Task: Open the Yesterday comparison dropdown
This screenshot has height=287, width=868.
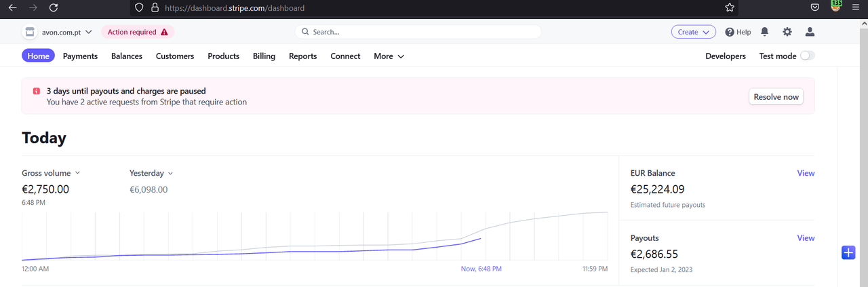Action: pos(151,173)
